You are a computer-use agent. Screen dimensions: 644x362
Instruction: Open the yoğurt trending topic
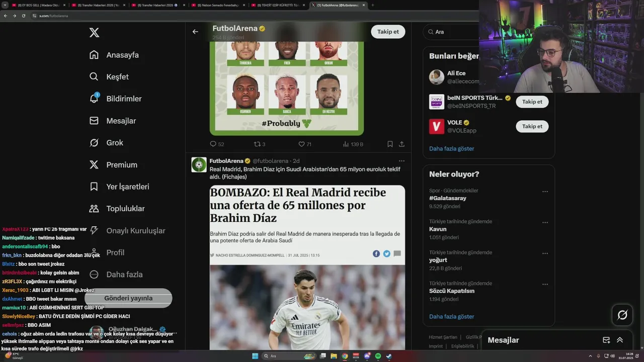pyautogui.click(x=438, y=260)
